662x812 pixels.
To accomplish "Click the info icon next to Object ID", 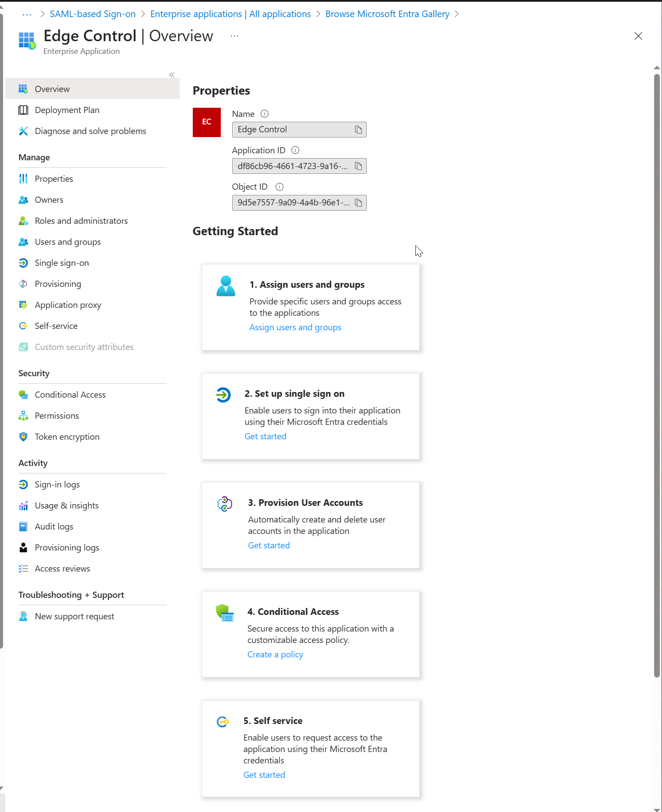I will click(280, 187).
